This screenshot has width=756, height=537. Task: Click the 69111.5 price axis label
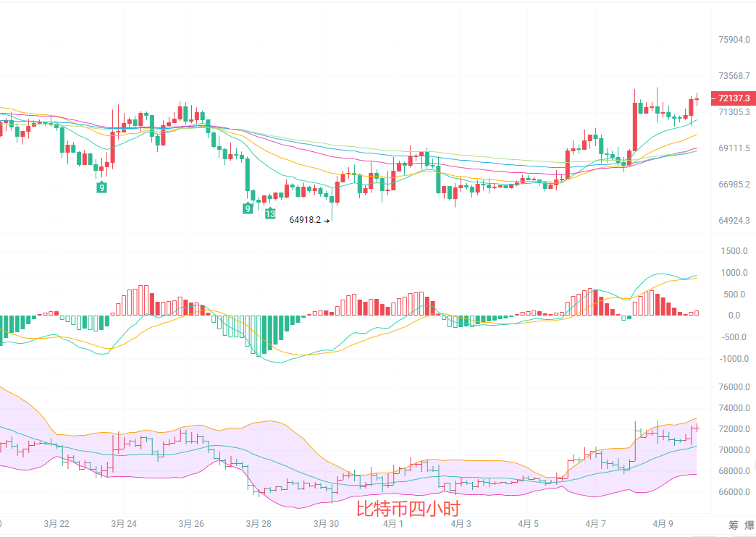[734, 148]
